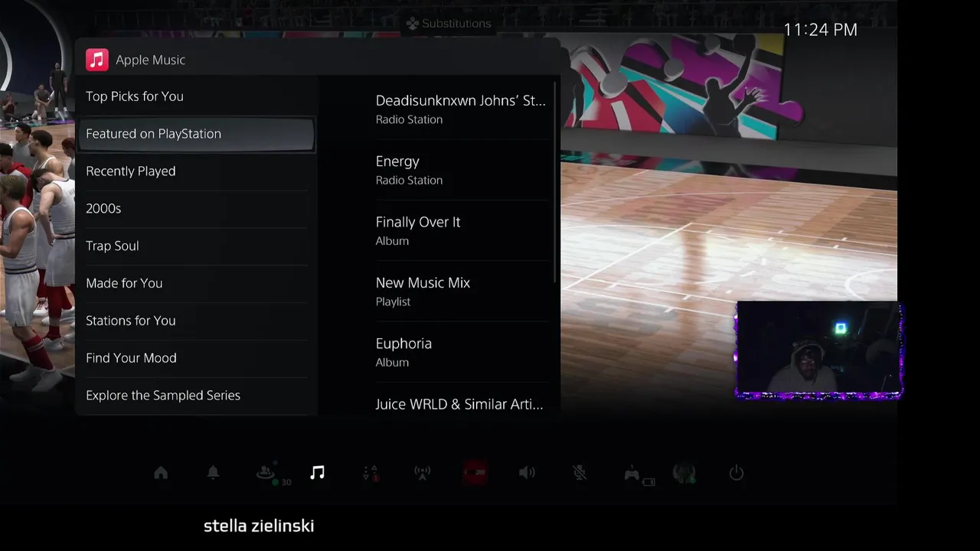Select Top Picks for You category
This screenshot has height=551, width=980.
point(196,96)
